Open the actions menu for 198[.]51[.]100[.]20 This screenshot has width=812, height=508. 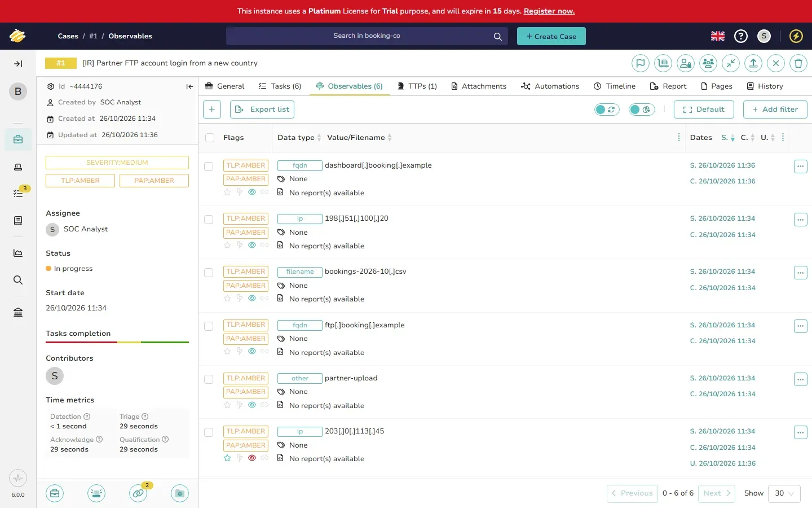[801, 220]
